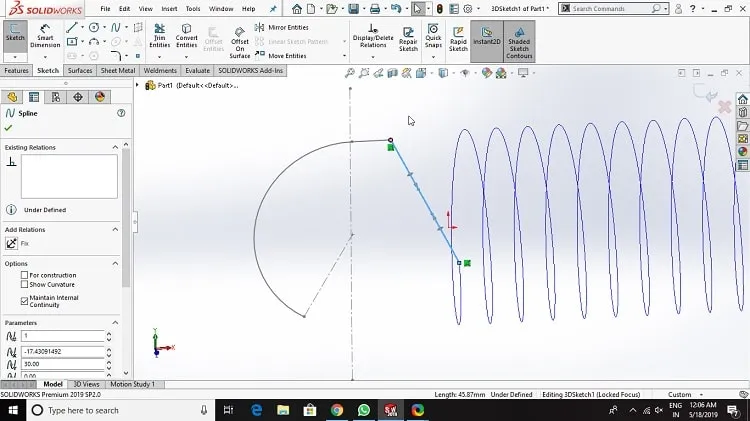Viewport: 750px width, 421px height.
Task: Expand the Part1 tree node
Action: [138, 85]
